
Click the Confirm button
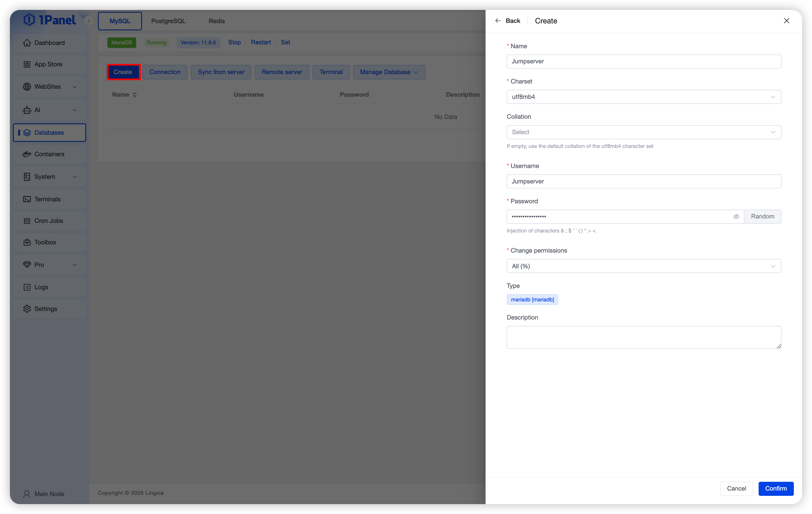[776, 489]
